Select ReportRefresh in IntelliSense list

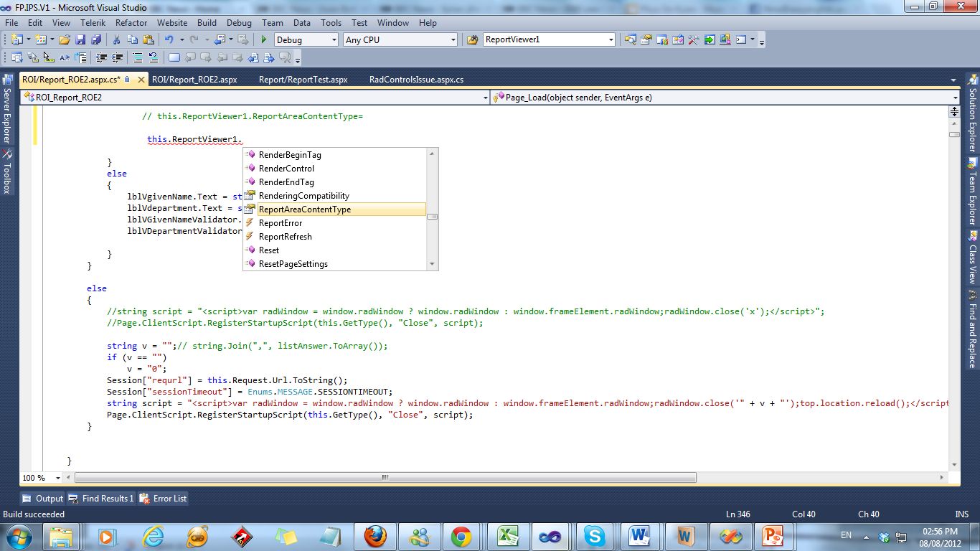tap(285, 237)
